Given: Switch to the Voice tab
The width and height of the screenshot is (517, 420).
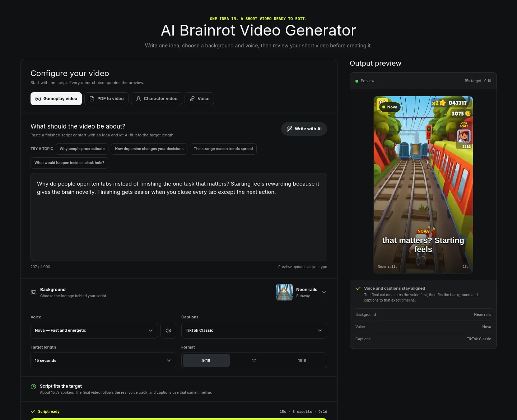Looking at the screenshot, I should pyautogui.click(x=199, y=99).
